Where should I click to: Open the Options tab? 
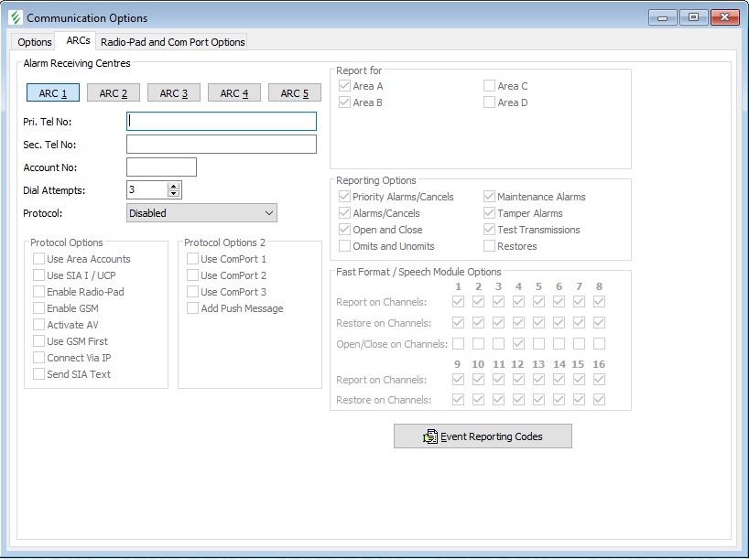35,42
